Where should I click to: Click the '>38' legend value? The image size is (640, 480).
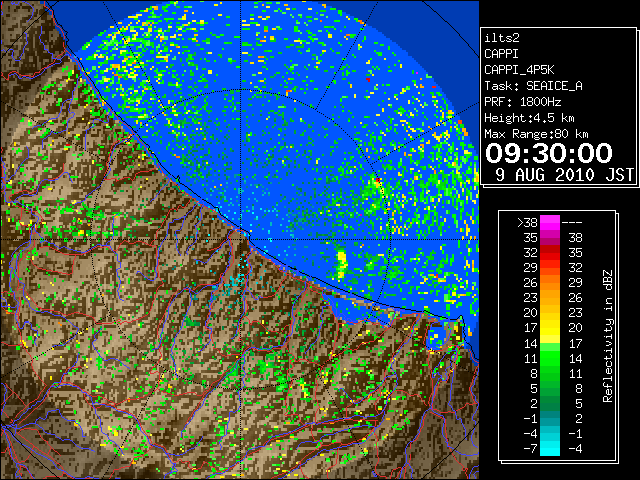tap(527, 222)
